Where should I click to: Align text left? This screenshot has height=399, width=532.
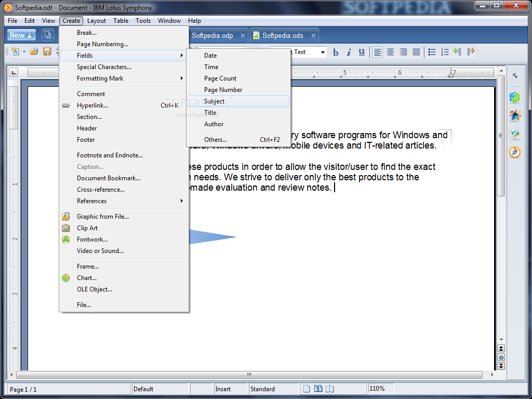tap(377, 52)
